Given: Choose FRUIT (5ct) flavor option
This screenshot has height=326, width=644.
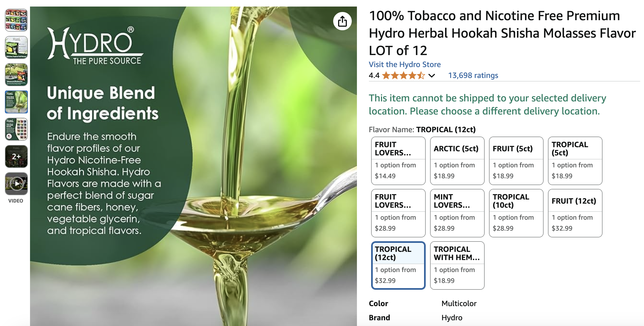Looking at the screenshot, I should [x=516, y=161].
